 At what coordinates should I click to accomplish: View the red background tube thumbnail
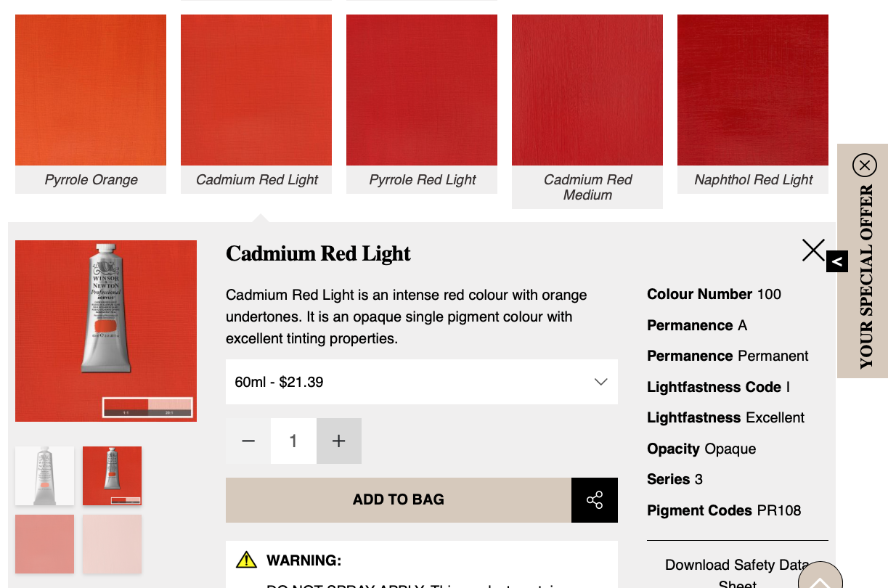[112, 475]
